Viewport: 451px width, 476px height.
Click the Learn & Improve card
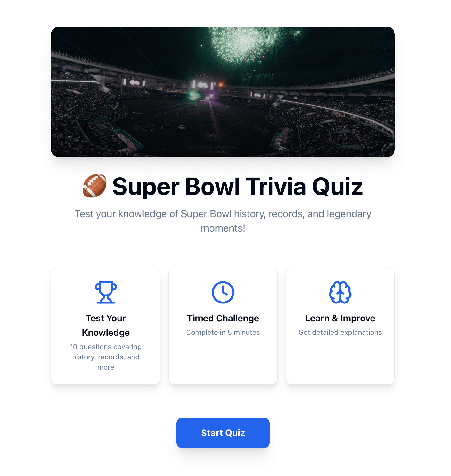point(340,326)
